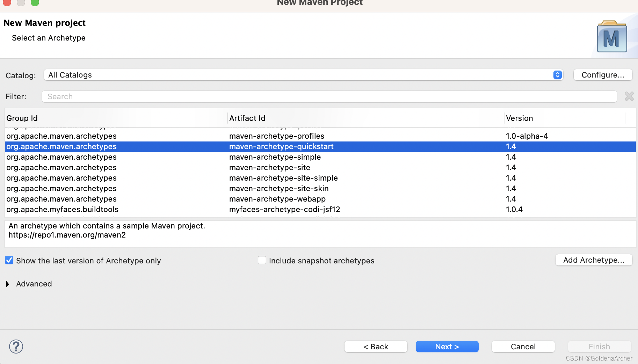This screenshot has height=364, width=638.
Task: Go to previous page with Back button
Action: pyautogui.click(x=376, y=347)
